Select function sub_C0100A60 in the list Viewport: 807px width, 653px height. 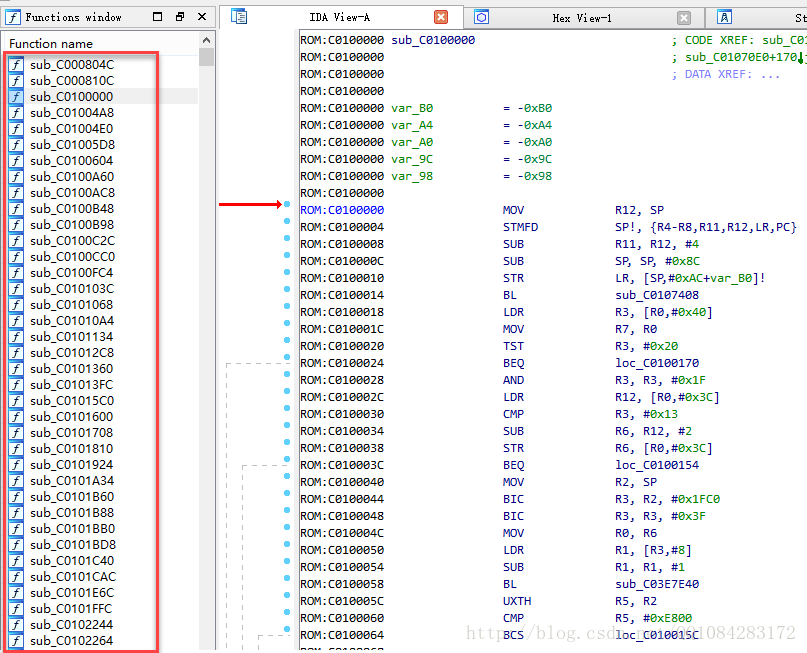[x=72, y=176]
